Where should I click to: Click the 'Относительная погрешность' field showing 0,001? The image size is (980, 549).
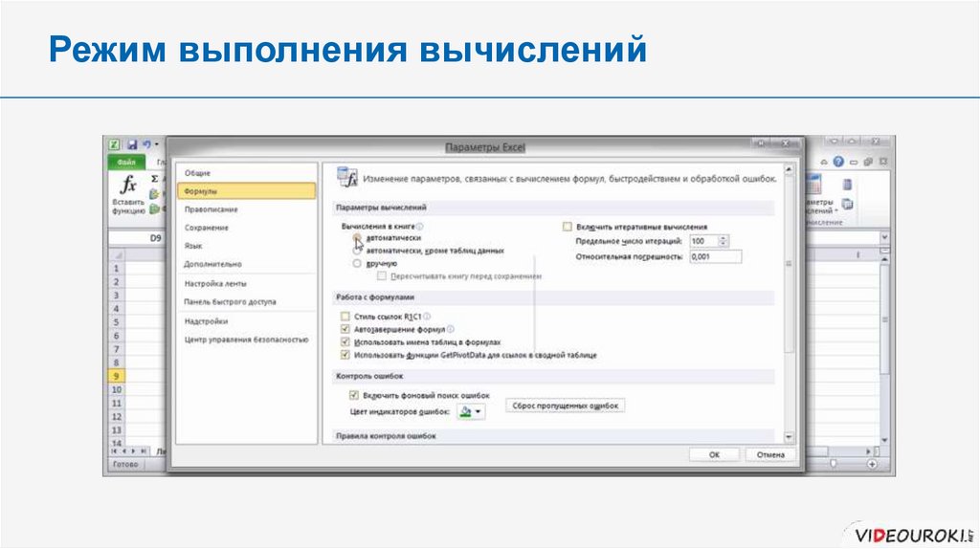[716, 256]
